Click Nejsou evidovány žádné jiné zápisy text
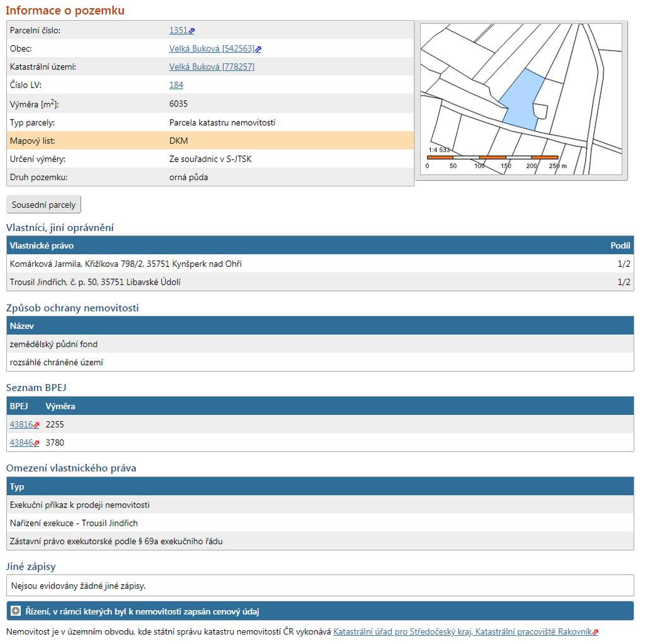 78,585
